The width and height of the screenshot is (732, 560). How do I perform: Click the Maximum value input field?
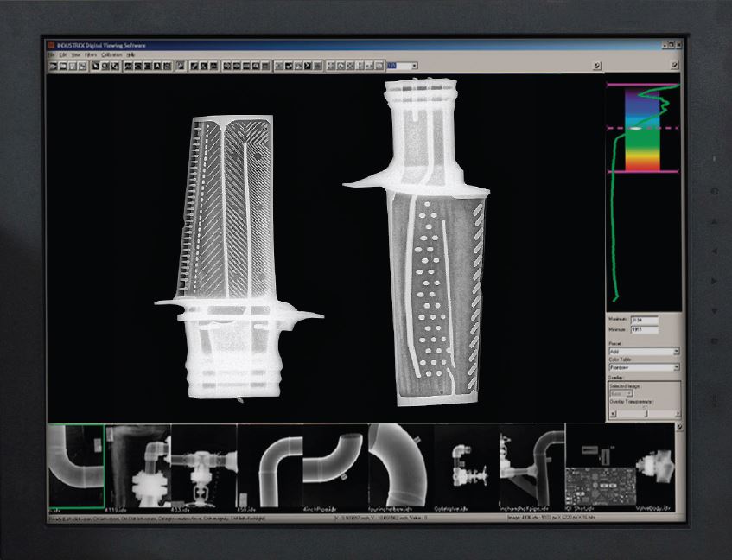click(644, 319)
